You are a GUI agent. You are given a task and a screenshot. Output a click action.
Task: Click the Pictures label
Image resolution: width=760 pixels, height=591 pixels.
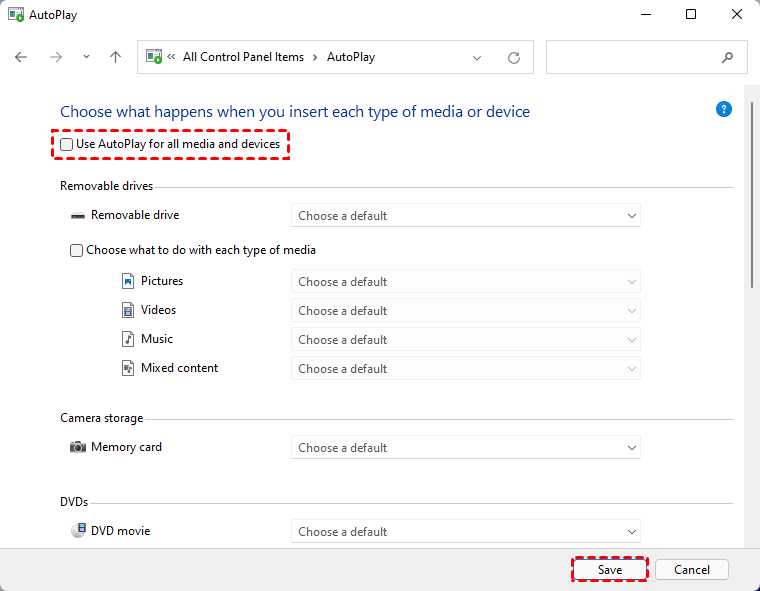click(x=162, y=281)
